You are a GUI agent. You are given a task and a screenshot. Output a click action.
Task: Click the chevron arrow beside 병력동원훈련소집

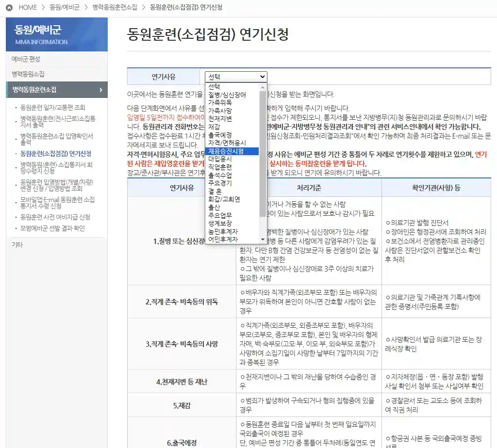point(101,90)
